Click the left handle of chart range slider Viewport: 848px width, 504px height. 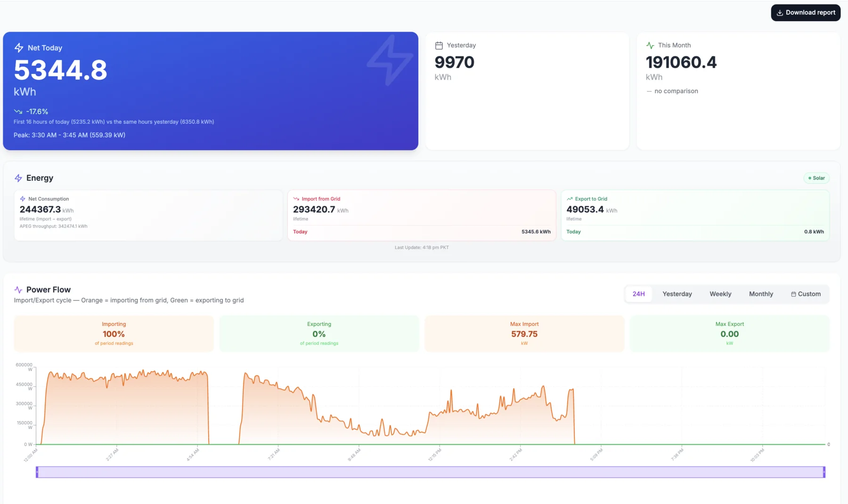[37, 472]
